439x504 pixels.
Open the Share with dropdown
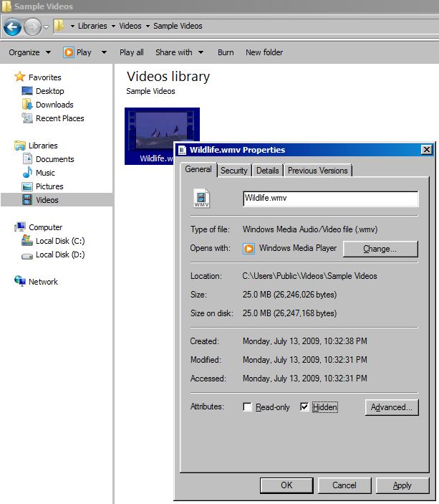coord(179,52)
